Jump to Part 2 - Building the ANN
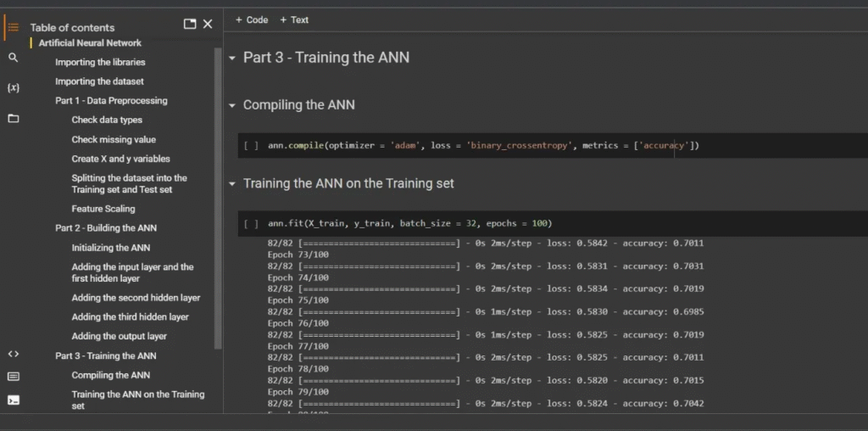 click(106, 228)
